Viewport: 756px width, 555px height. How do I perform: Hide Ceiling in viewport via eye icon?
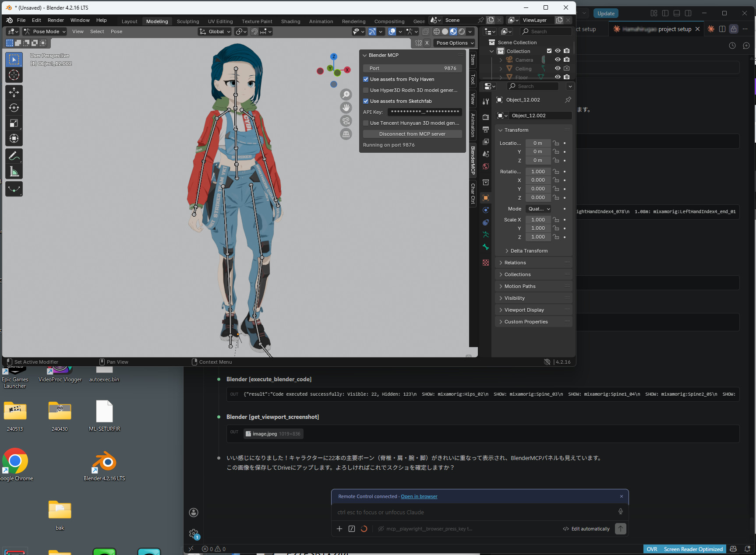[558, 68]
